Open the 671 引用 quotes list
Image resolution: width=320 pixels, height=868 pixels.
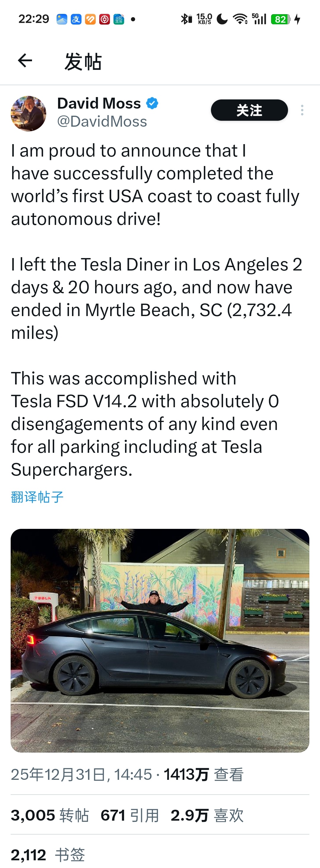[x=129, y=815]
